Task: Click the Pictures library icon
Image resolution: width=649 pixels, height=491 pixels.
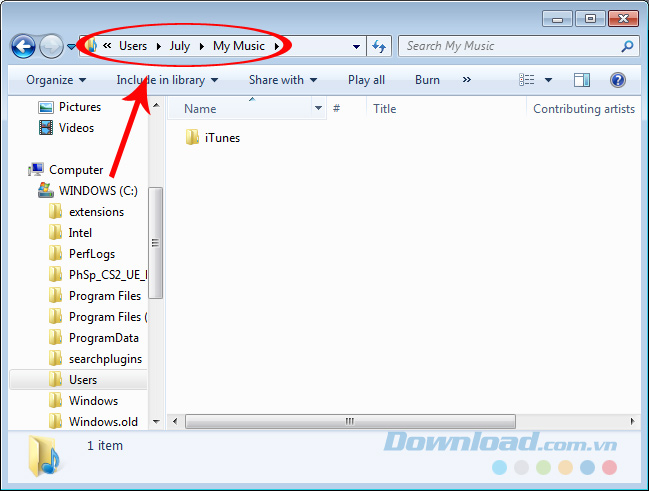Action: tap(46, 107)
